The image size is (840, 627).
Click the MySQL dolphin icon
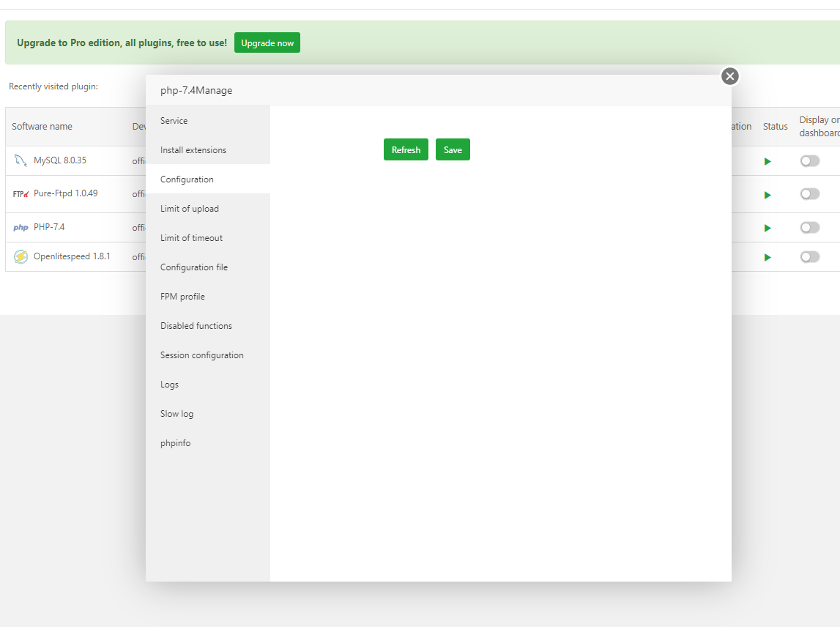tap(21, 160)
